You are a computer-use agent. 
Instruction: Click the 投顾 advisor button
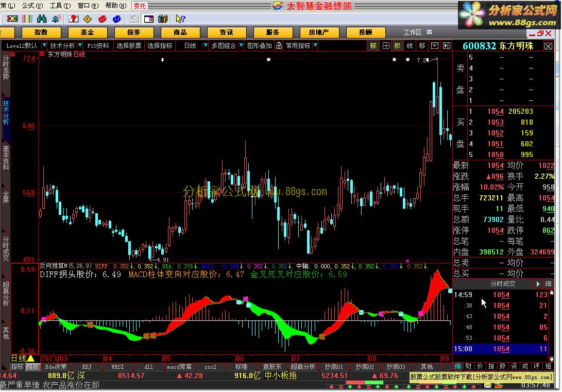[x=366, y=32]
